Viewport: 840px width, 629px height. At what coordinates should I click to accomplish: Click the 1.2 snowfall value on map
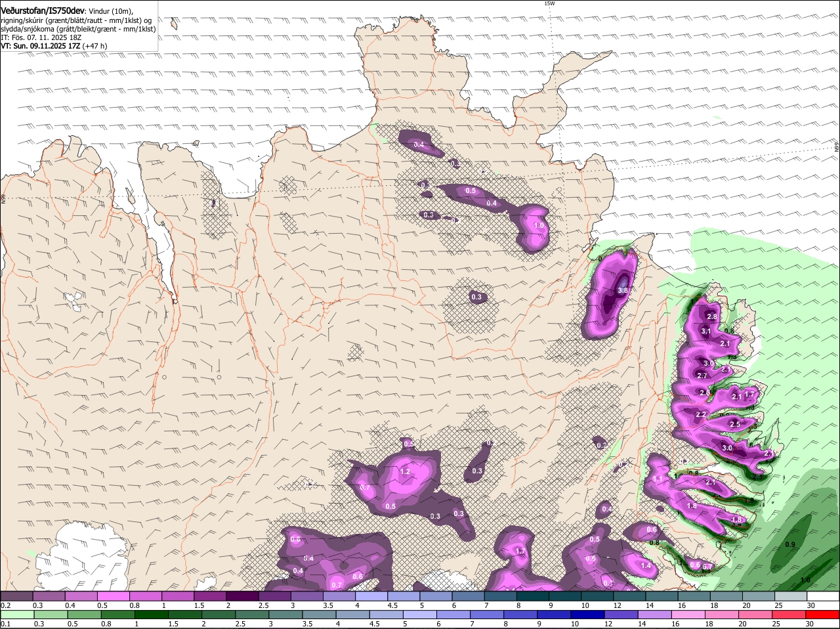tap(404, 471)
